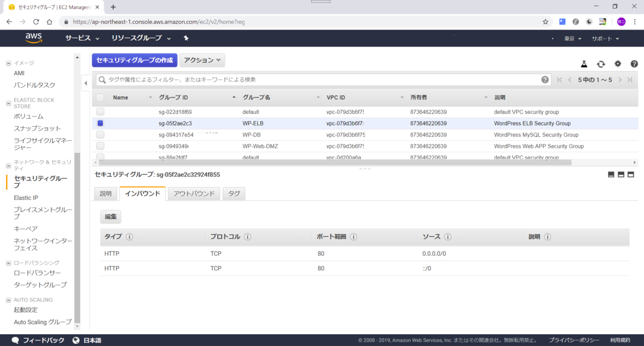This screenshot has height=346, width=644.
Task: Collapse the ロードバランシング sidebar section
Action: tap(8, 263)
